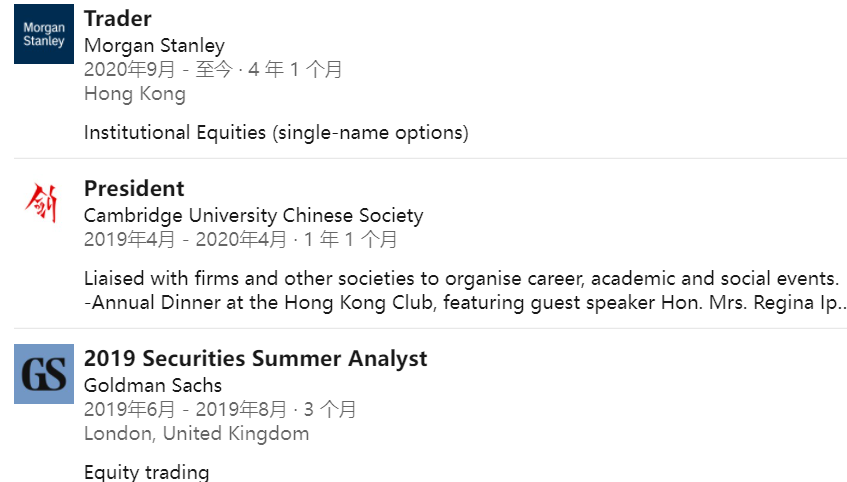Viewport: 847px width, 482px height.
Task: Click the 2020年9月 - 至今 date range
Action: 158,69
